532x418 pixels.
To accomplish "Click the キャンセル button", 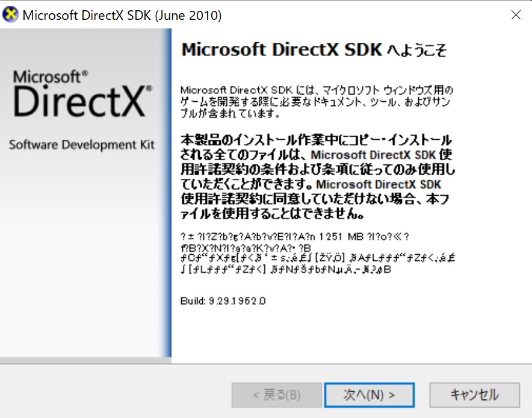I will coord(474,395).
